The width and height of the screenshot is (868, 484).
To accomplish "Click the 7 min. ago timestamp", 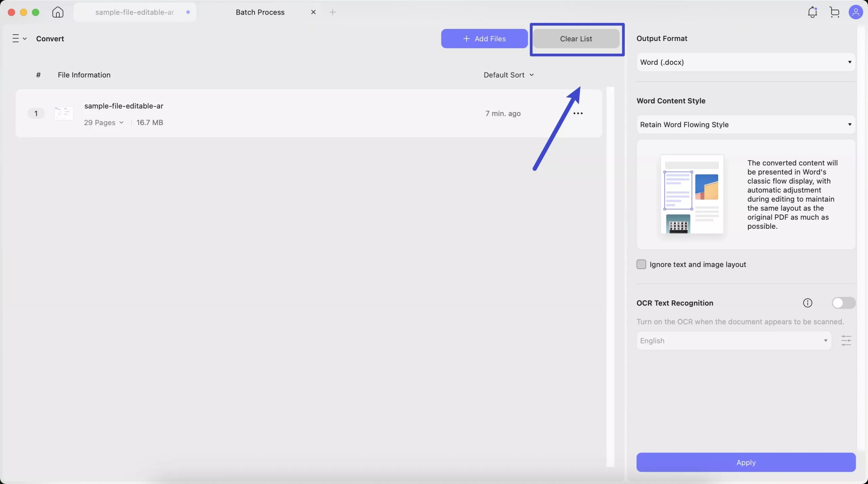I will tap(503, 113).
